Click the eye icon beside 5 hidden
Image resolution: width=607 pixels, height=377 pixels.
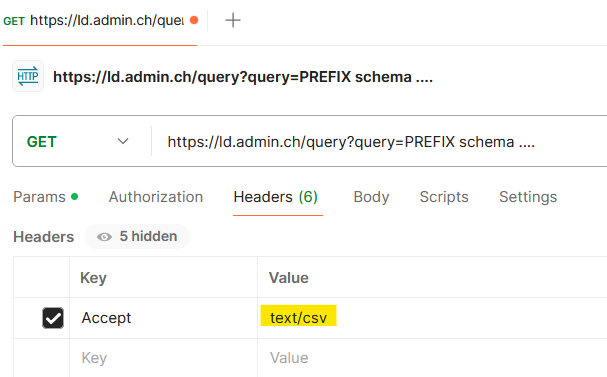pos(104,236)
